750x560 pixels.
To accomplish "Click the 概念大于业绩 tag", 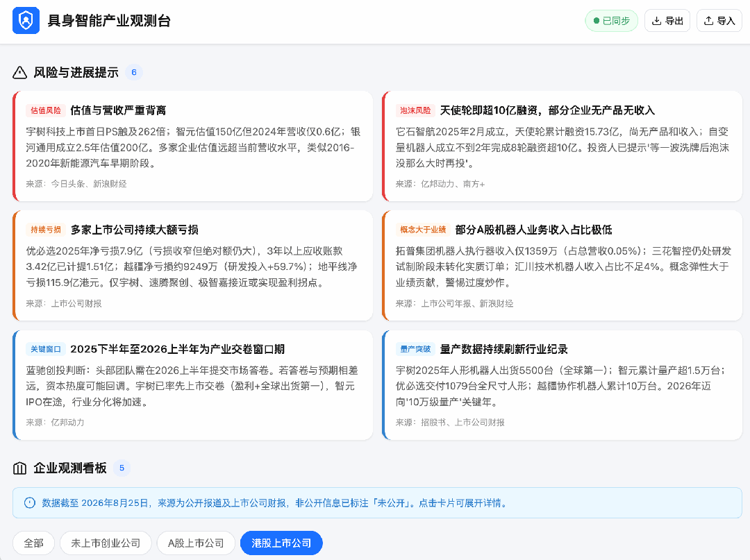I will tap(423, 230).
